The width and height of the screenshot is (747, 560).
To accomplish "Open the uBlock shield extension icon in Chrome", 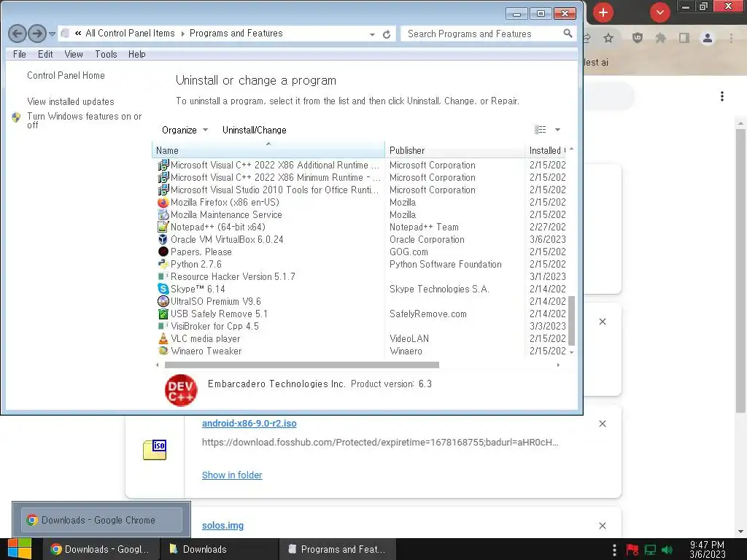I will (638, 38).
